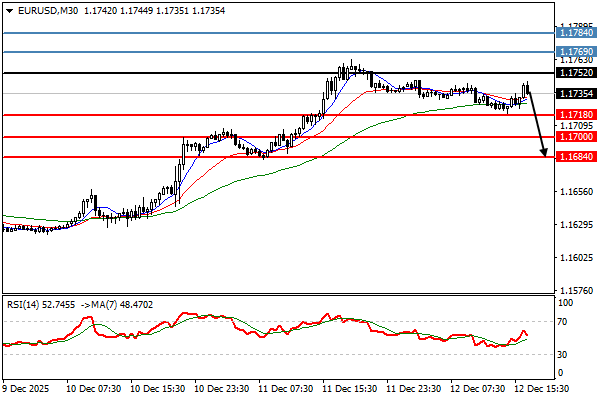
Task: Click the RSI(14) indicator label
Action: click(24, 303)
